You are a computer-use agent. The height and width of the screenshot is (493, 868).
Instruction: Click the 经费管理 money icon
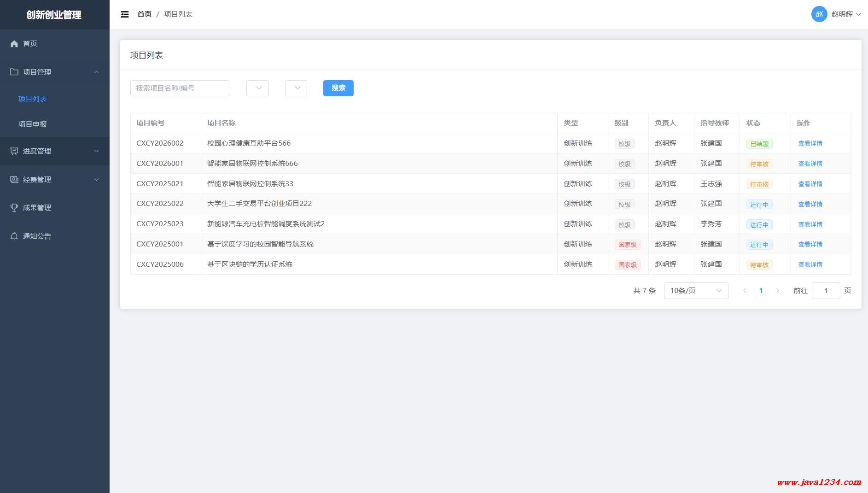pos(14,180)
